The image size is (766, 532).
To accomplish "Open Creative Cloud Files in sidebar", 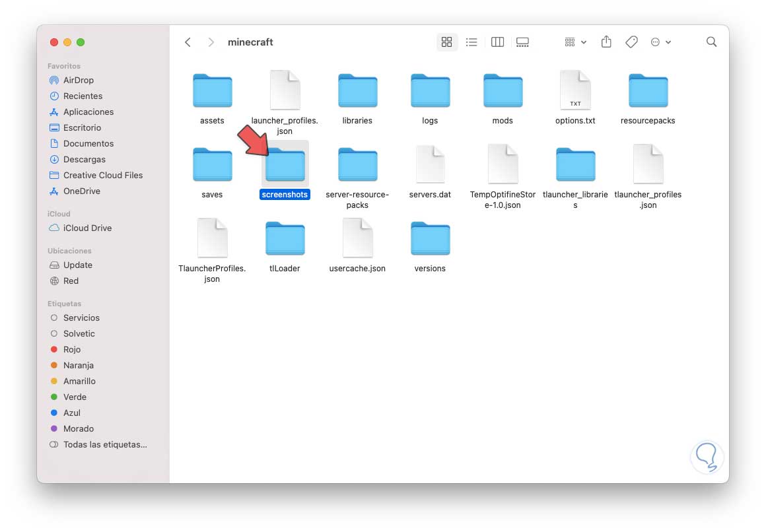I will point(96,175).
